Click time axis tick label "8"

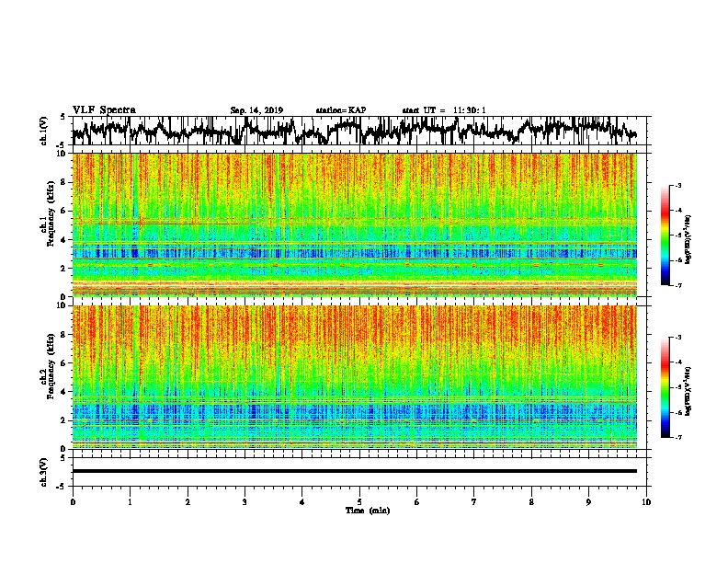click(531, 501)
